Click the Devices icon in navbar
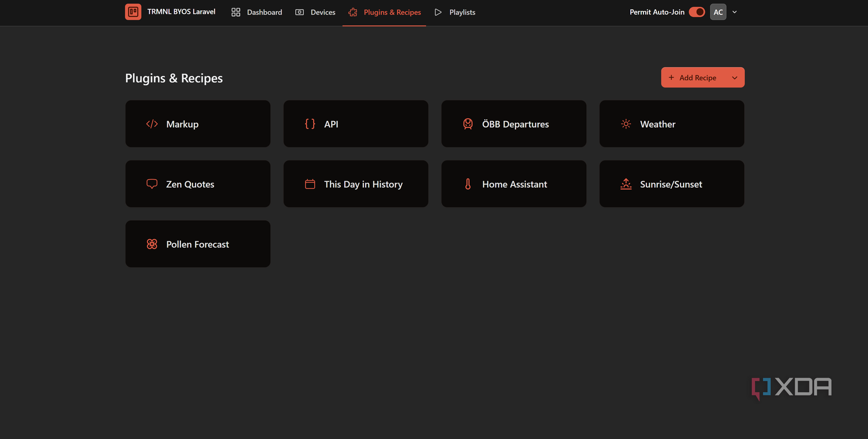Screen dimensions: 868x439 (x=300, y=12)
